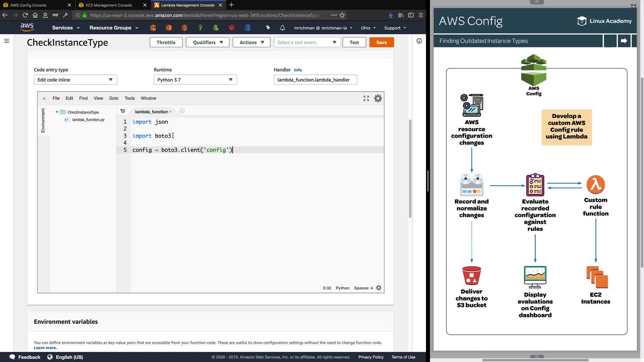Bookmark page with the star icon
Viewport: 644px width, 362px height.
[342, 15]
